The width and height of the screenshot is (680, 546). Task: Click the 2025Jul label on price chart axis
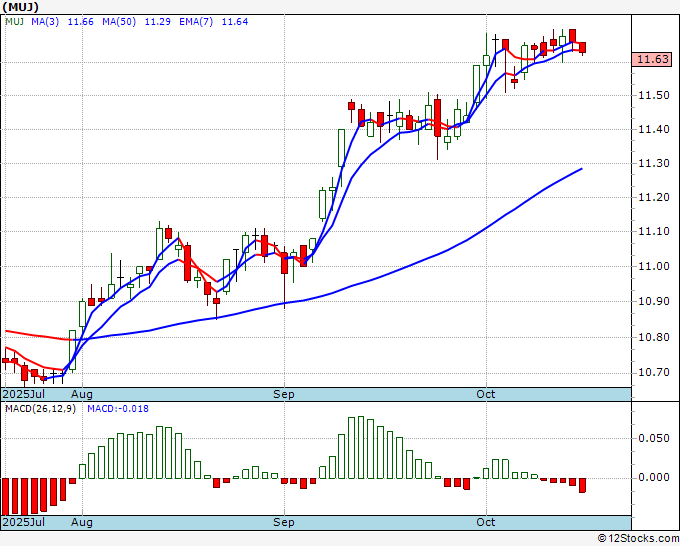[23, 394]
